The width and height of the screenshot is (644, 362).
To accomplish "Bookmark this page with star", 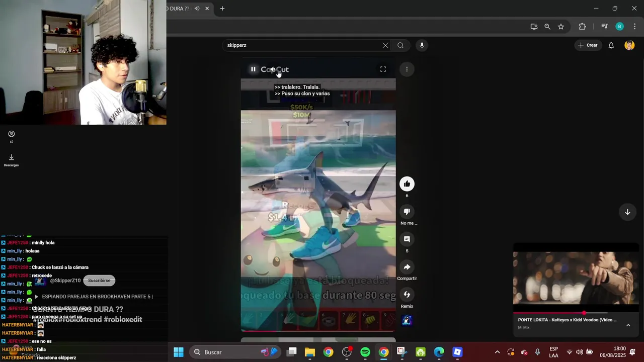I will click(x=561, y=27).
